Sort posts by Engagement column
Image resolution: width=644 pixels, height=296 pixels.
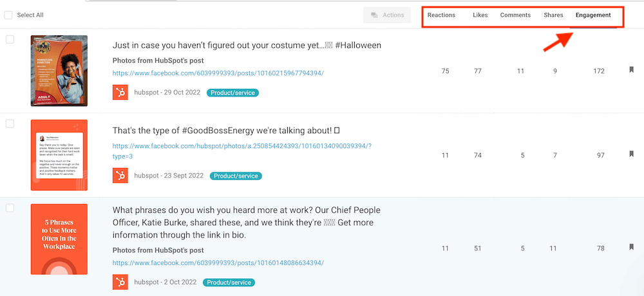point(593,15)
